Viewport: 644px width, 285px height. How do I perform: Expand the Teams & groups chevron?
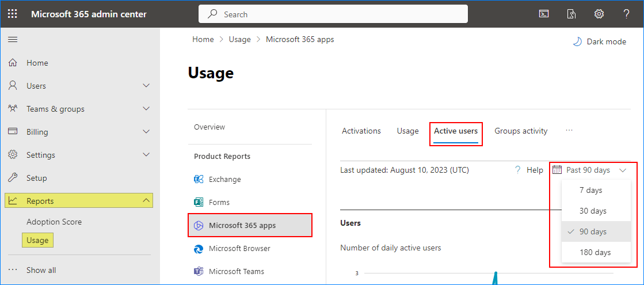146,109
